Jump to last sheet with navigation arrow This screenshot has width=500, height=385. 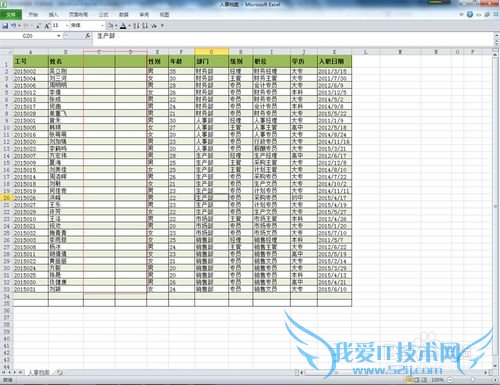(21, 372)
